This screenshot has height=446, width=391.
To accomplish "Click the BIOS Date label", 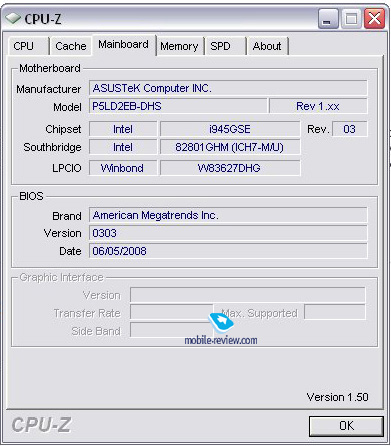I will point(70,251).
